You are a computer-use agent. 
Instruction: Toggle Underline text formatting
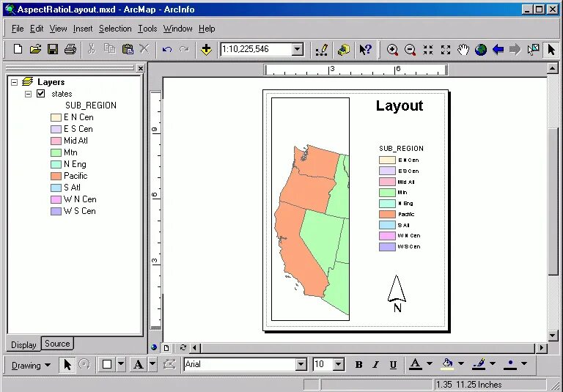click(x=393, y=365)
